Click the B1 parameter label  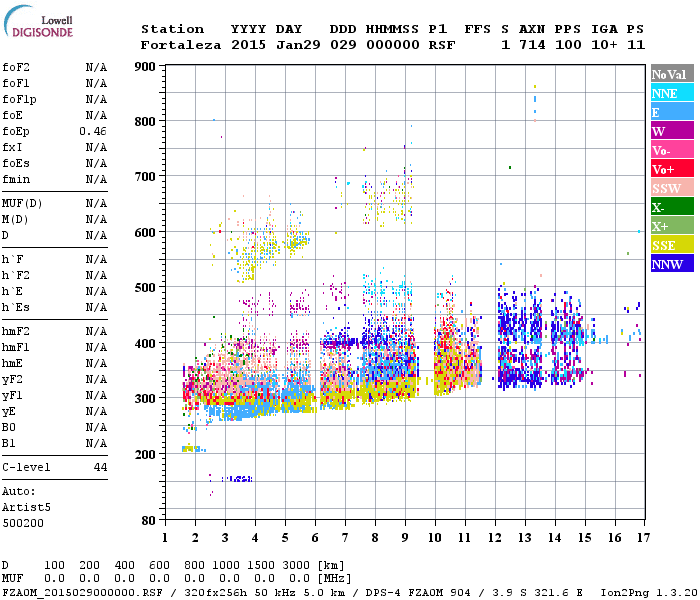pos(8,443)
